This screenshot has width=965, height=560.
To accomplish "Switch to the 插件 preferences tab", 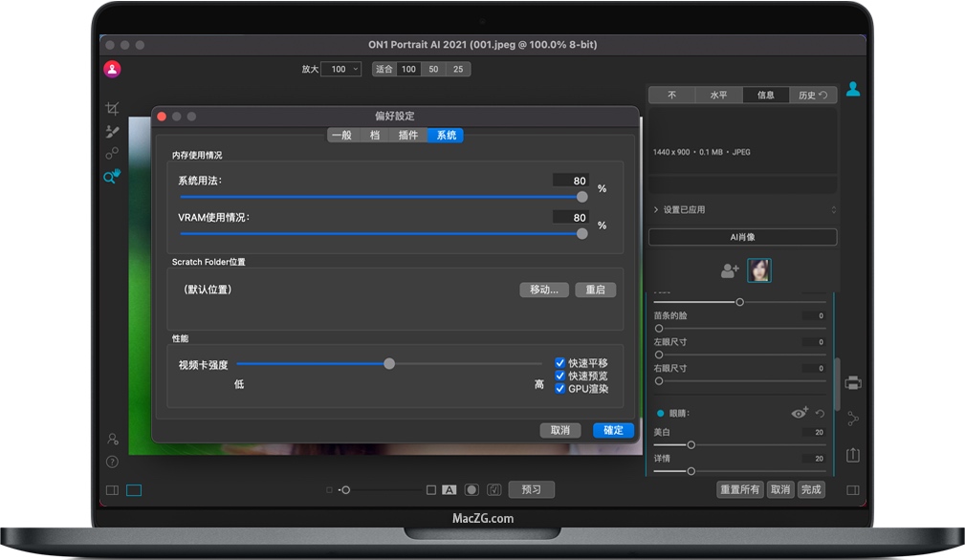I will [408, 136].
